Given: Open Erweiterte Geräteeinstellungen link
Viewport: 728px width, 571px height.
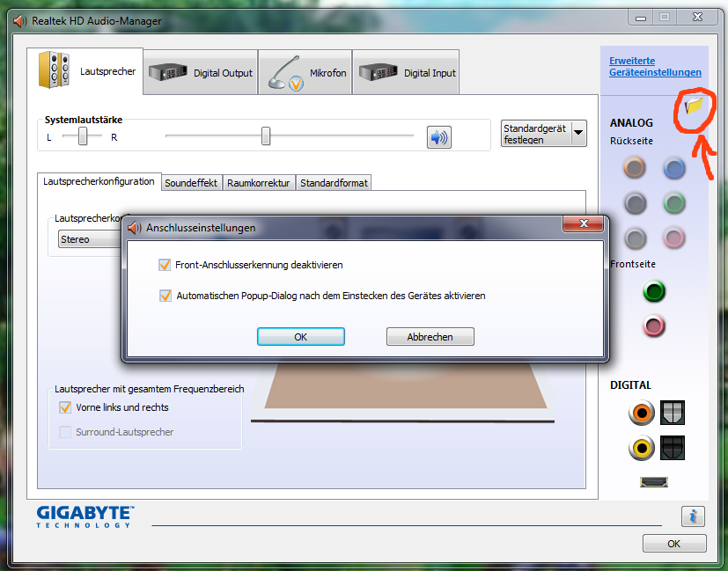Looking at the screenshot, I should pos(655,66).
